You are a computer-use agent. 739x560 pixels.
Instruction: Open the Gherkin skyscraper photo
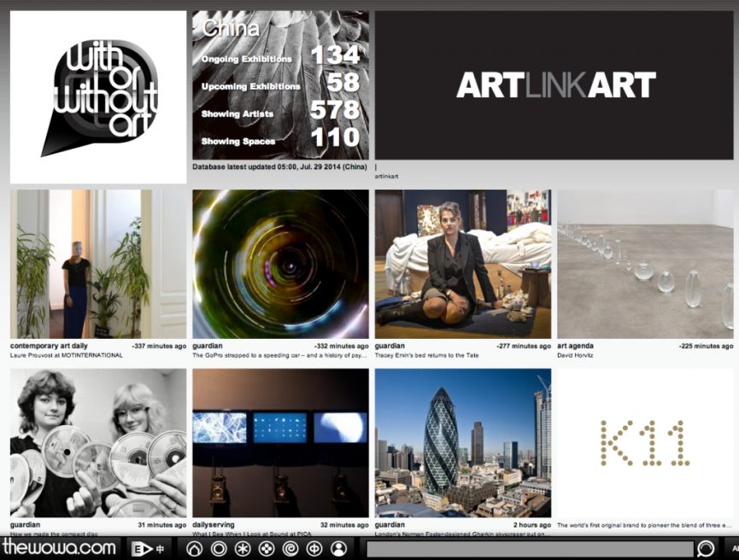(x=463, y=443)
